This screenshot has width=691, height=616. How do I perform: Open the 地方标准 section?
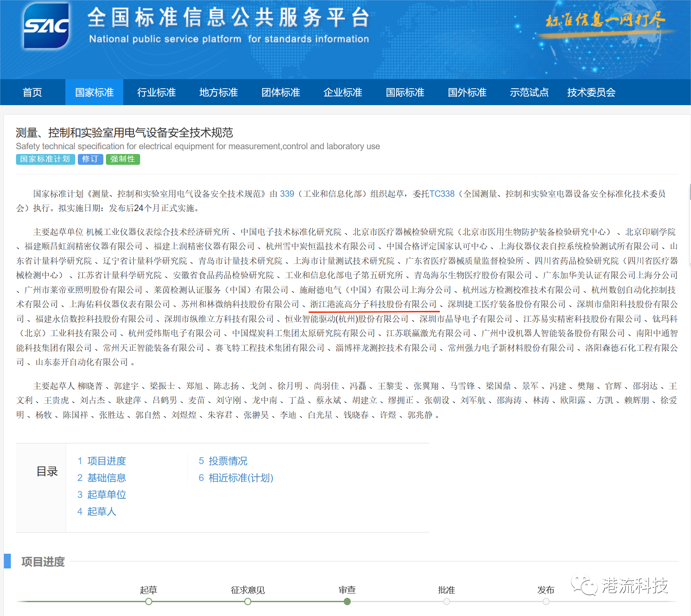218,92
